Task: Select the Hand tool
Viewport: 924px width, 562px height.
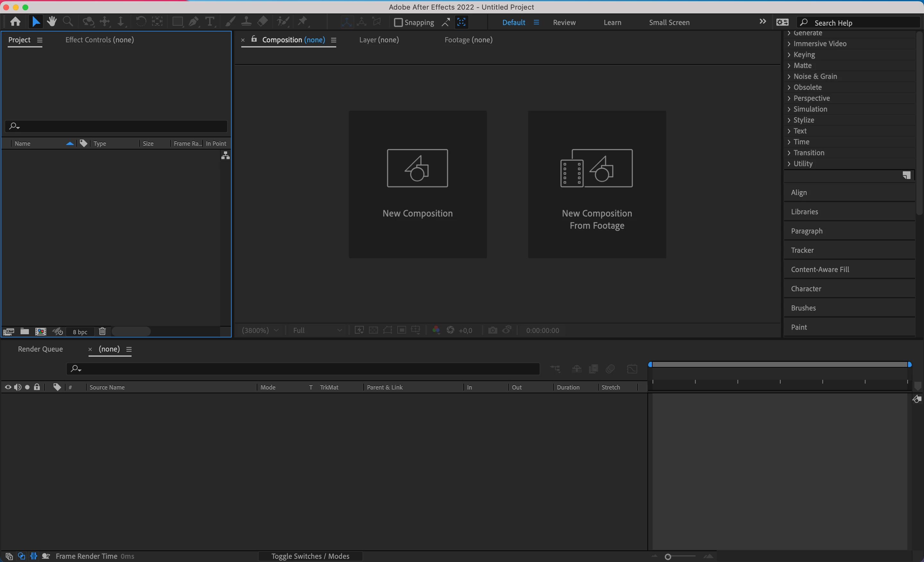Action: (x=52, y=22)
